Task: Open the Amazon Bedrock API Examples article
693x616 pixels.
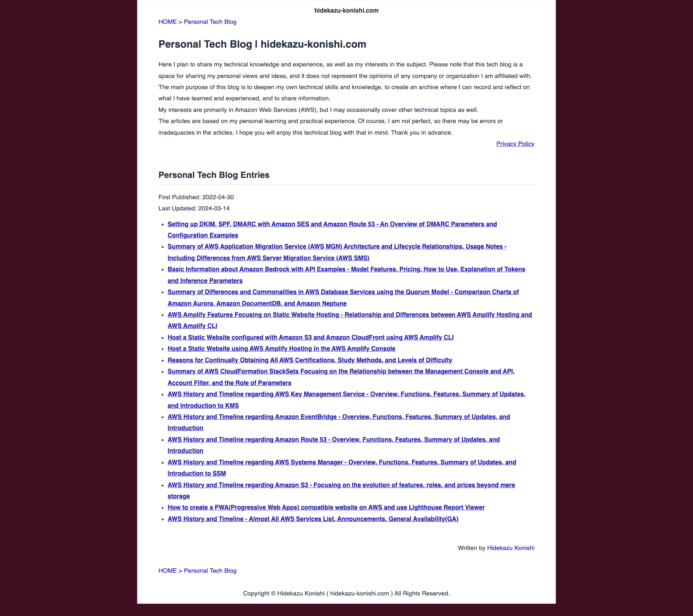Action: pos(346,275)
